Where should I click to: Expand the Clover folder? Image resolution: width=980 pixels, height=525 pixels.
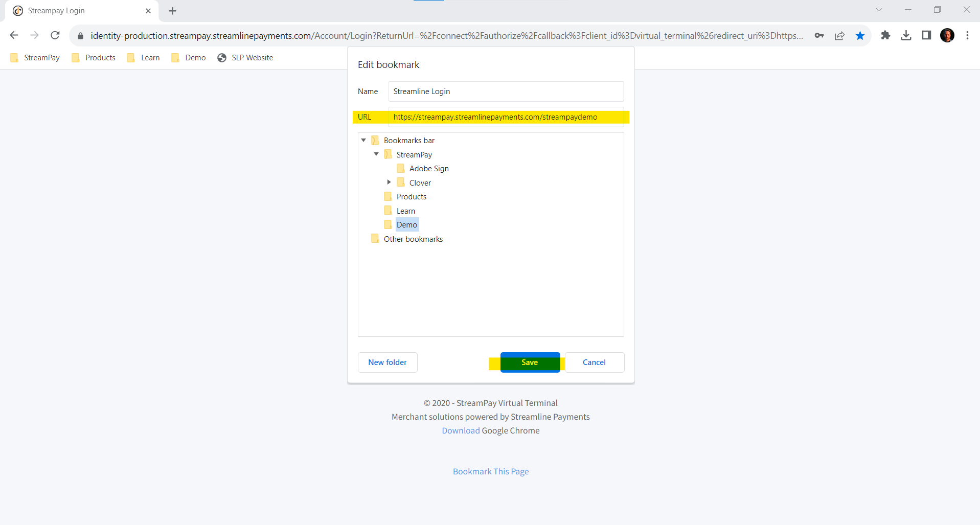point(389,182)
